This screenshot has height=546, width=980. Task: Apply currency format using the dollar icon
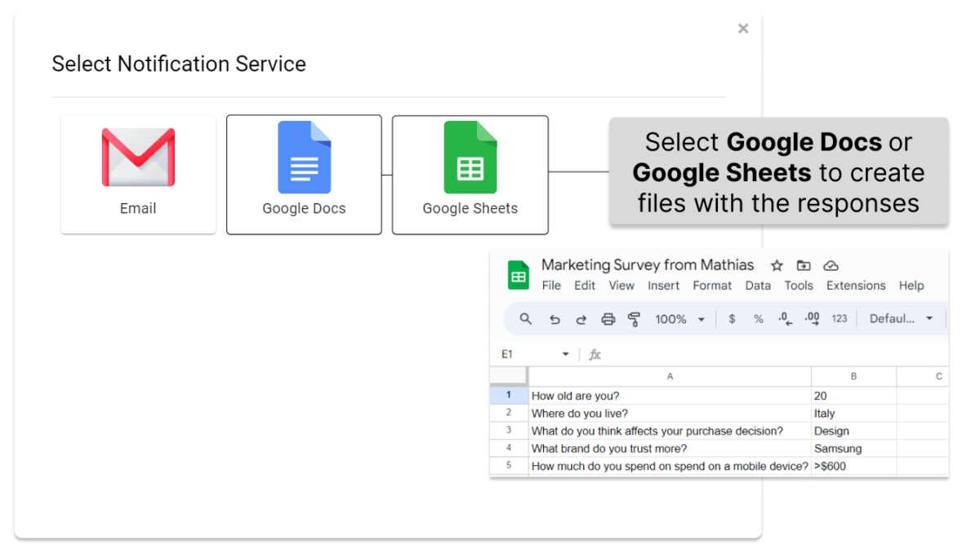(x=732, y=318)
